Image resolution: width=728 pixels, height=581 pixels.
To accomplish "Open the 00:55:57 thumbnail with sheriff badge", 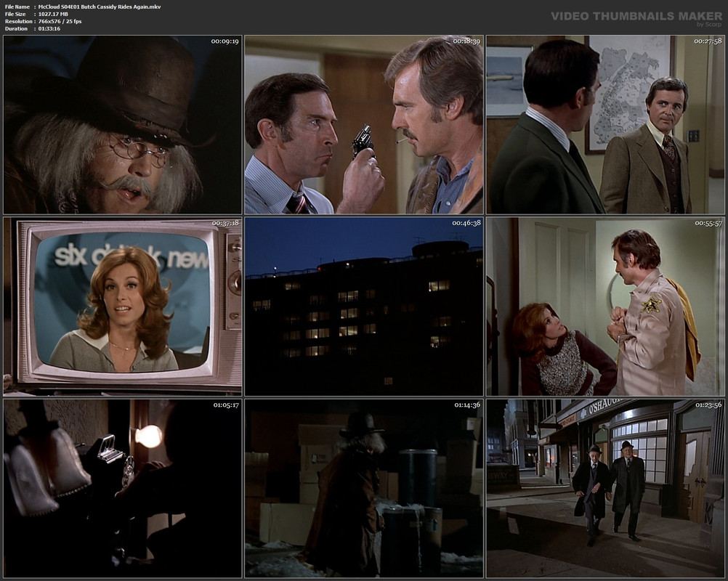I will click(x=605, y=306).
